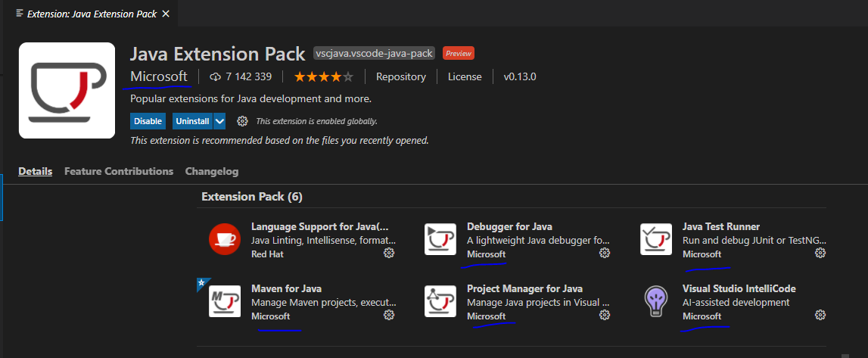Open the Debugger for Java extension icon

[x=440, y=239]
